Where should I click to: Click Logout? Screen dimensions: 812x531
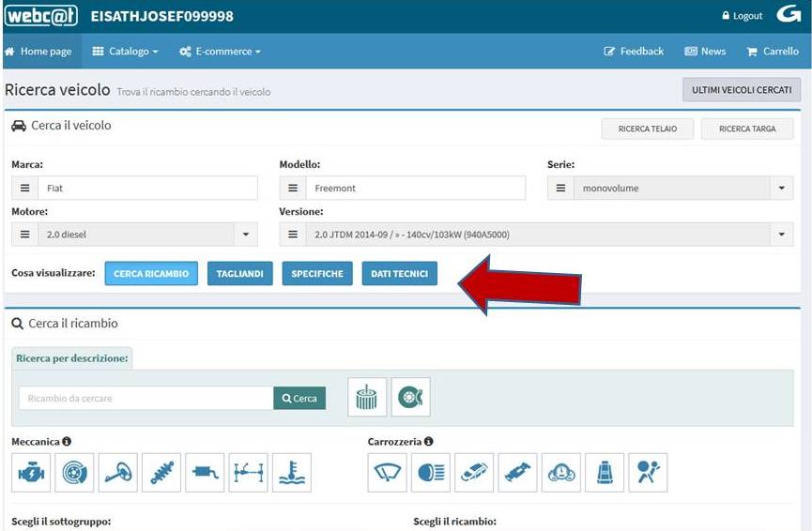[743, 16]
